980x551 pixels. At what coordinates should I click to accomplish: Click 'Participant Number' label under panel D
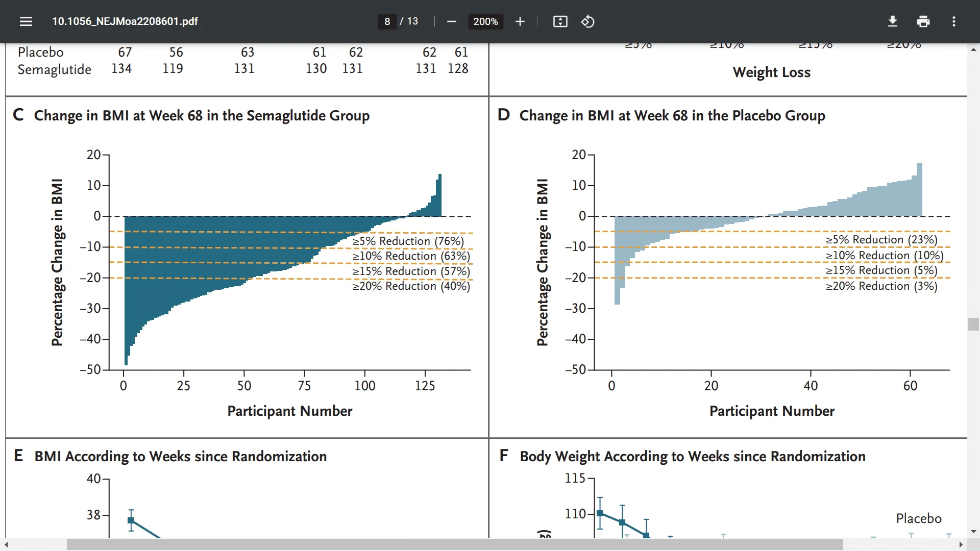click(x=772, y=411)
